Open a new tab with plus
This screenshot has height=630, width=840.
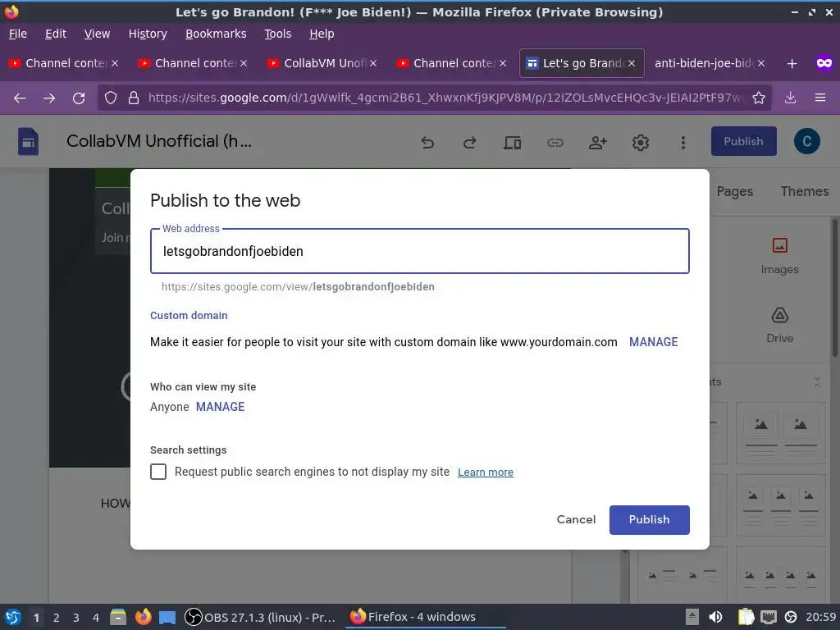[792, 64]
